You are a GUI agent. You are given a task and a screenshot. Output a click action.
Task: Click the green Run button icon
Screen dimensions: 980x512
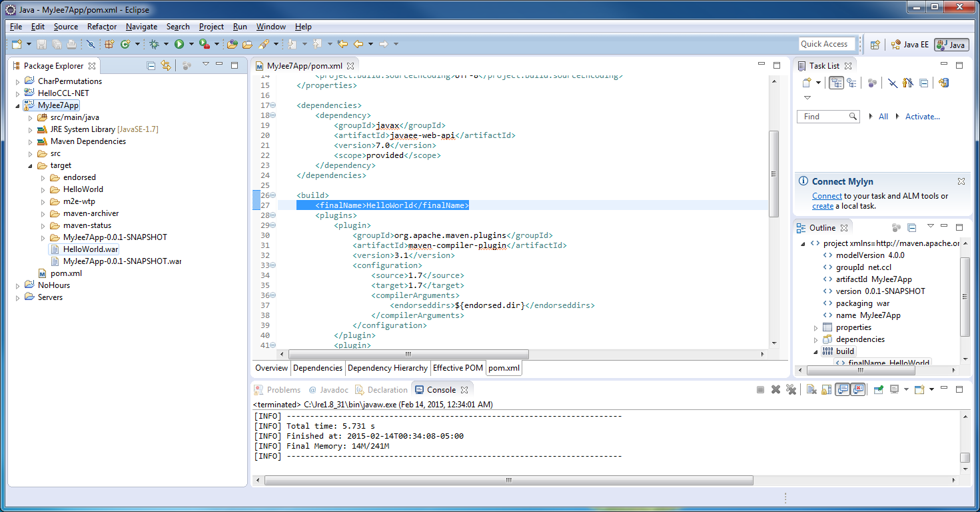point(179,44)
